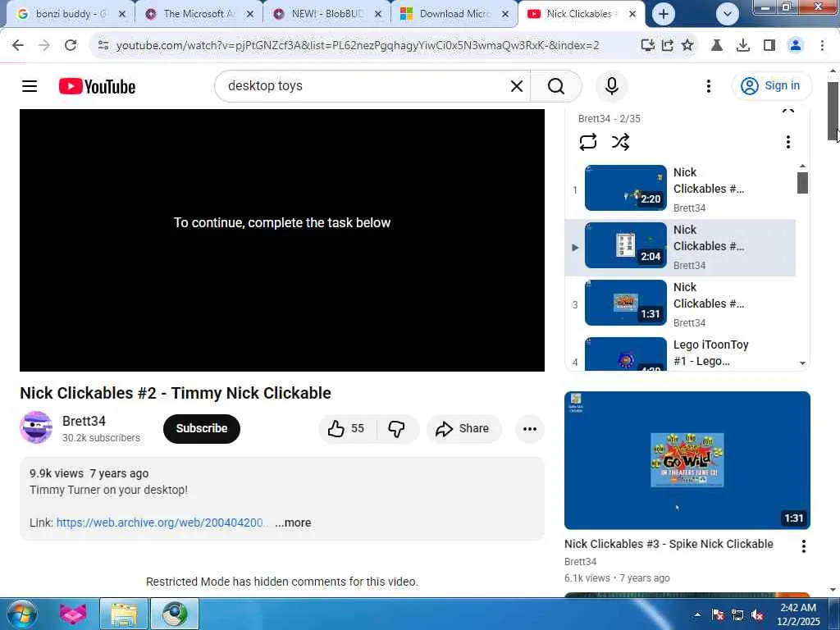
Task: Clear the search box text
Action: coord(517,86)
